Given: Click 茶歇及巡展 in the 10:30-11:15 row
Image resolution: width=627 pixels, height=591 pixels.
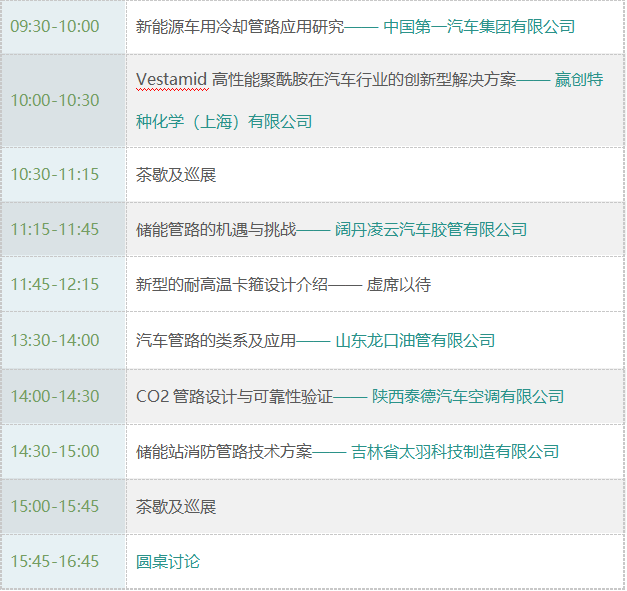Looking at the screenshot, I should (x=176, y=175).
